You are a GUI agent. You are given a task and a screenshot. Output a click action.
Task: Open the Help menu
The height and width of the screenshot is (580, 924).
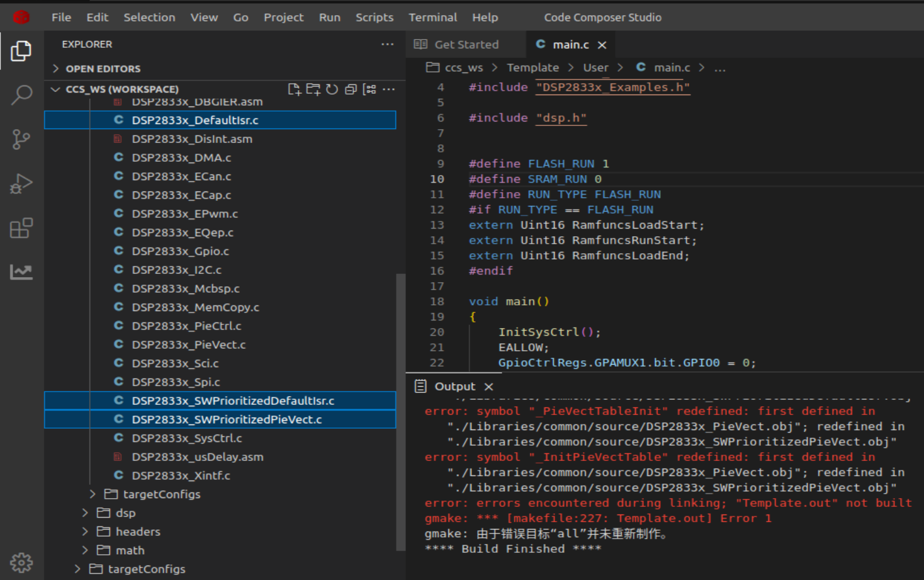click(x=485, y=18)
